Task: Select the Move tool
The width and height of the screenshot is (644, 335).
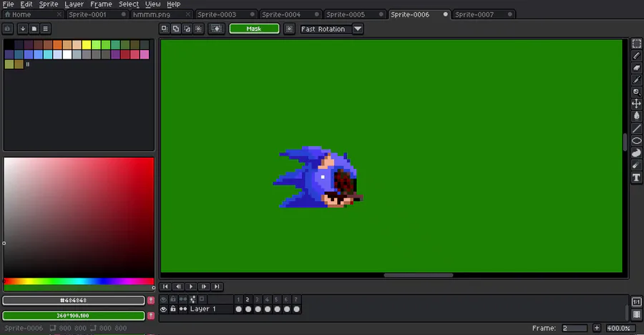Action: [636, 104]
